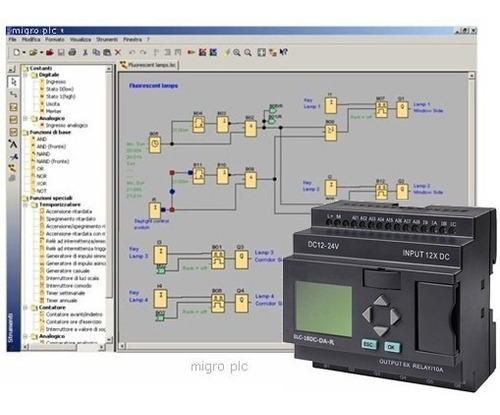Click the Copy toolbar icon
This screenshot has height=415, width=500.
[x=96, y=52]
